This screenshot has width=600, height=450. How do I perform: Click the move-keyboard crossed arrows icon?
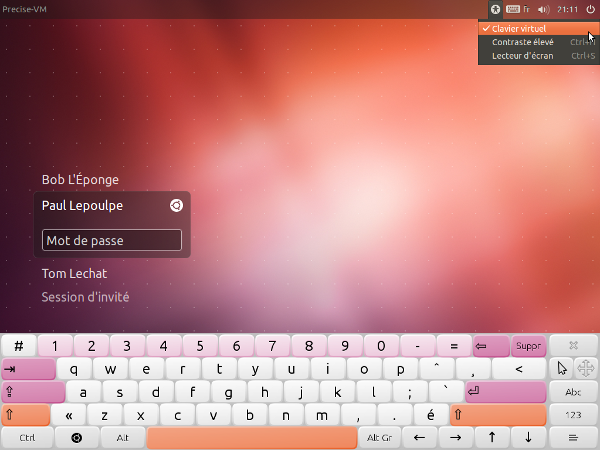tap(586, 368)
